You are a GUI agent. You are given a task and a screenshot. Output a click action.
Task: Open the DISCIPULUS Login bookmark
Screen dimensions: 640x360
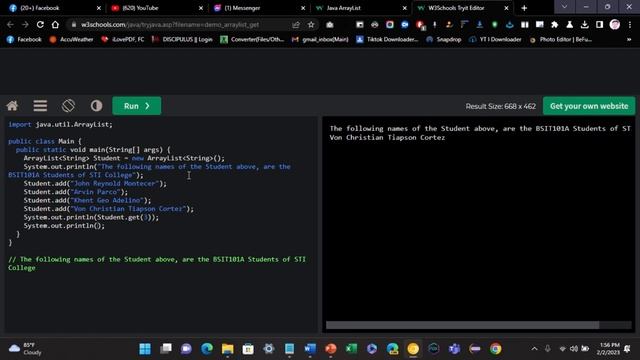click(x=182, y=40)
